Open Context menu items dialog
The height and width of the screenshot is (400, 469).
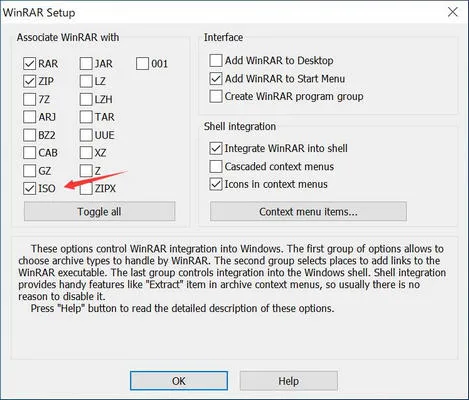[308, 211]
